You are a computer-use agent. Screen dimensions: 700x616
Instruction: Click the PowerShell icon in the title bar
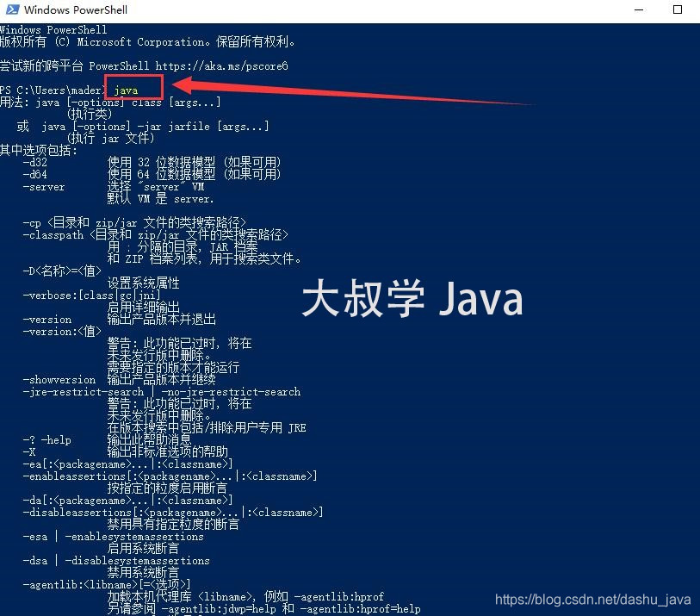12,9
